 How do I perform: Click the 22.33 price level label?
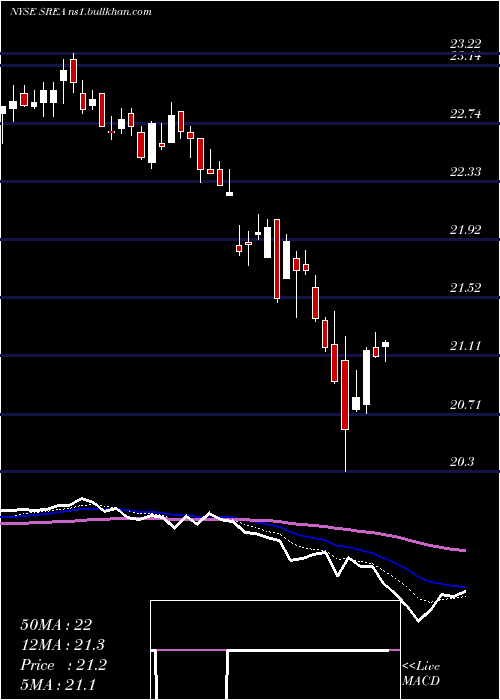click(x=465, y=172)
